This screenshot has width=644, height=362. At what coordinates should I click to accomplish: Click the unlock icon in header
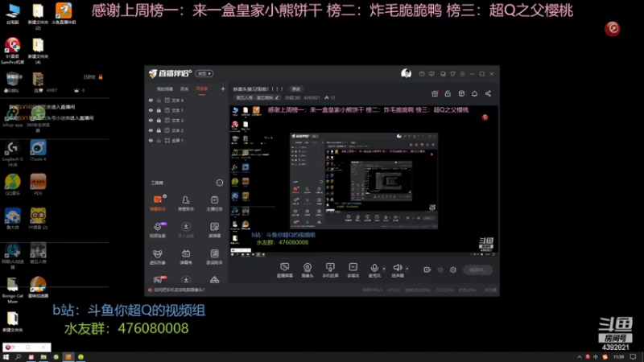(448, 93)
